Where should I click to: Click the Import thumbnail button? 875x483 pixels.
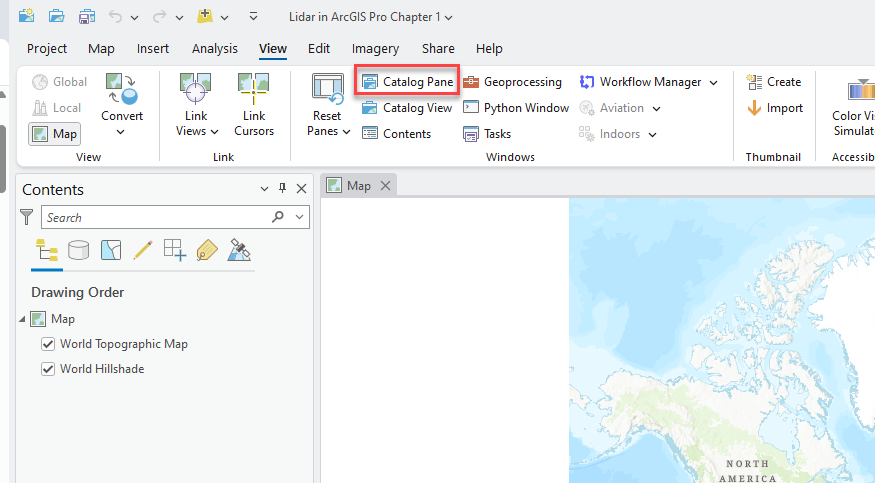tap(775, 108)
